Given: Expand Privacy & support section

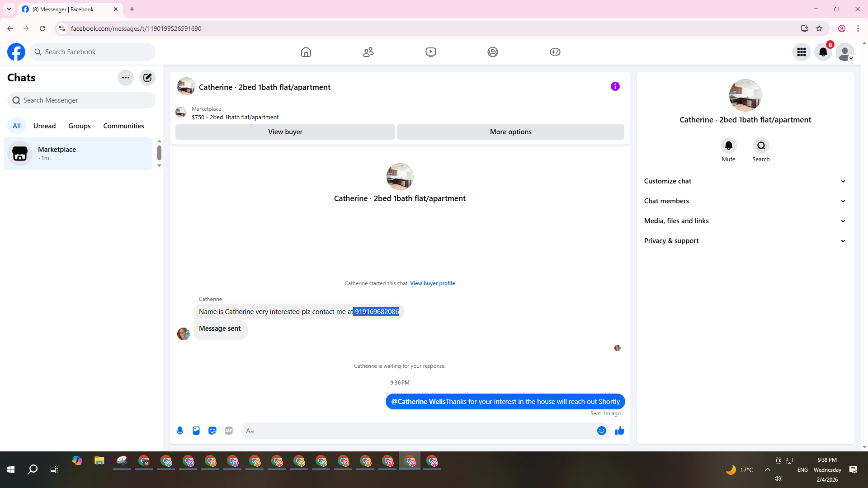Looking at the screenshot, I should (x=745, y=241).
